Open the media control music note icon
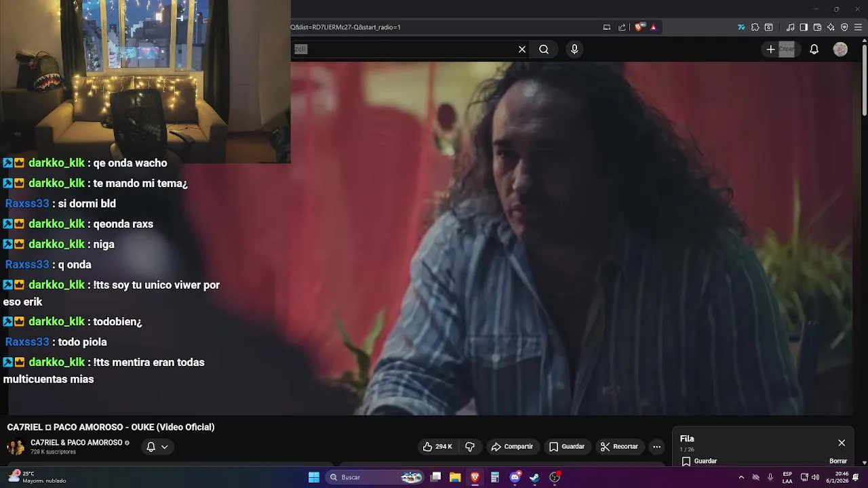The width and height of the screenshot is (868, 488). click(791, 27)
